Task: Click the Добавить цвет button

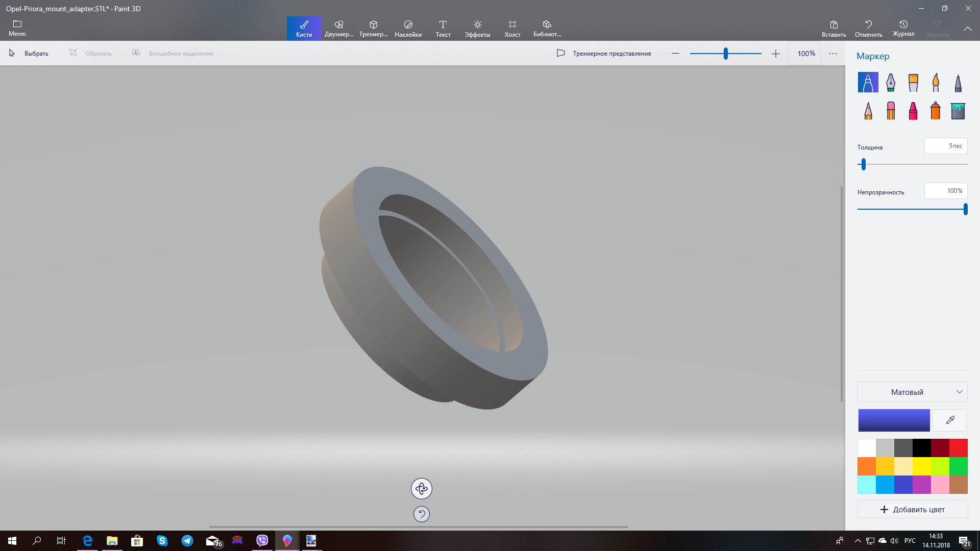Action: tap(912, 509)
